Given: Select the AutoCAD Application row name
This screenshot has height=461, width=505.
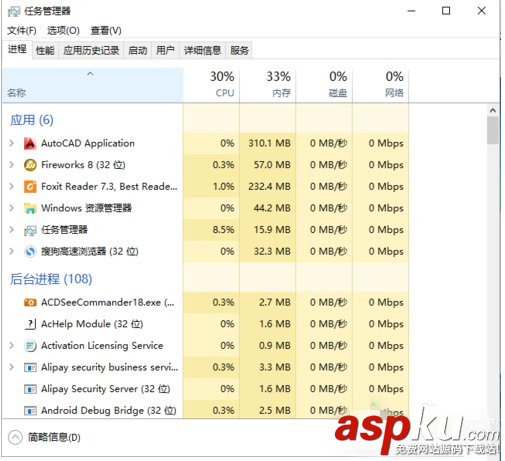Looking at the screenshot, I should [x=88, y=143].
